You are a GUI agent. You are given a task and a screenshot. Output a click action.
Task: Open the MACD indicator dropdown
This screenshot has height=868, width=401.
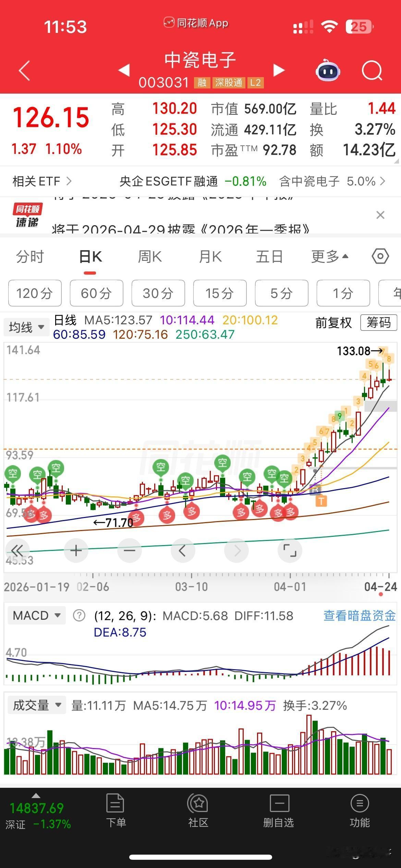(36, 616)
